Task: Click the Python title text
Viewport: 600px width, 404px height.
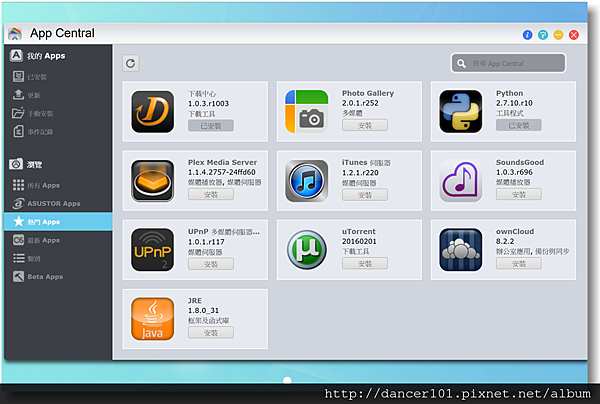Action: (x=509, y=93)
